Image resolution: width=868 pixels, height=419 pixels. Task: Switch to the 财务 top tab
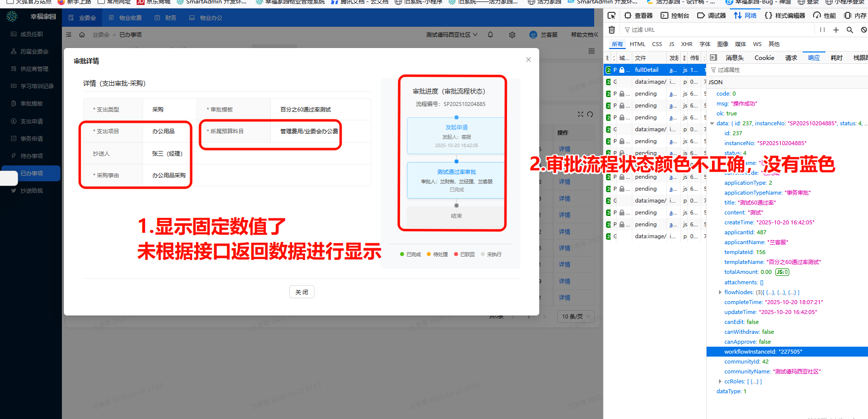click(166, 18)
